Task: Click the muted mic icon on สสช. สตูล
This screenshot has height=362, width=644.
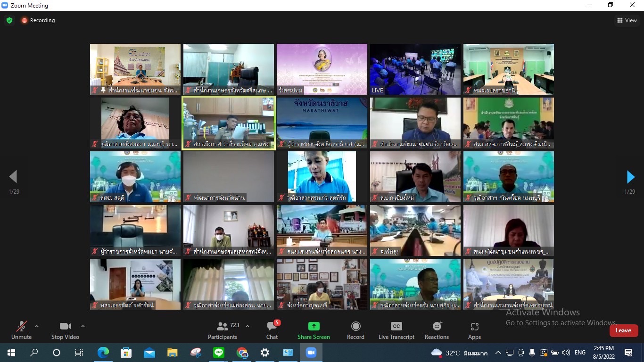Action: 95,197
